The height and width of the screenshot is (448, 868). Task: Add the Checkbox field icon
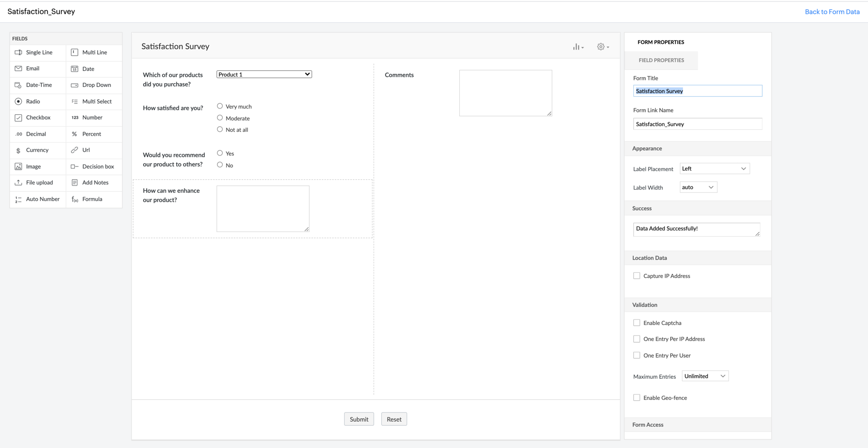click(18, 117)
